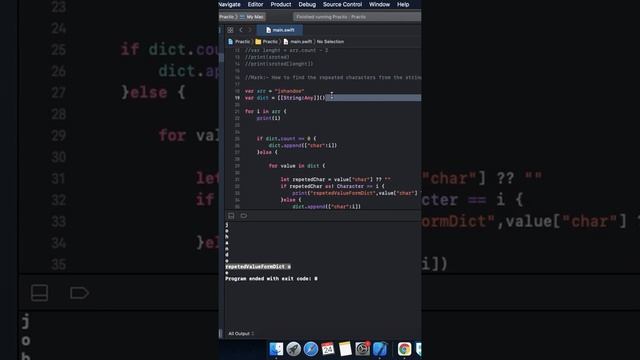
Task: Click the Practic project icon in breadcrumb
Action: coord(231,42)
